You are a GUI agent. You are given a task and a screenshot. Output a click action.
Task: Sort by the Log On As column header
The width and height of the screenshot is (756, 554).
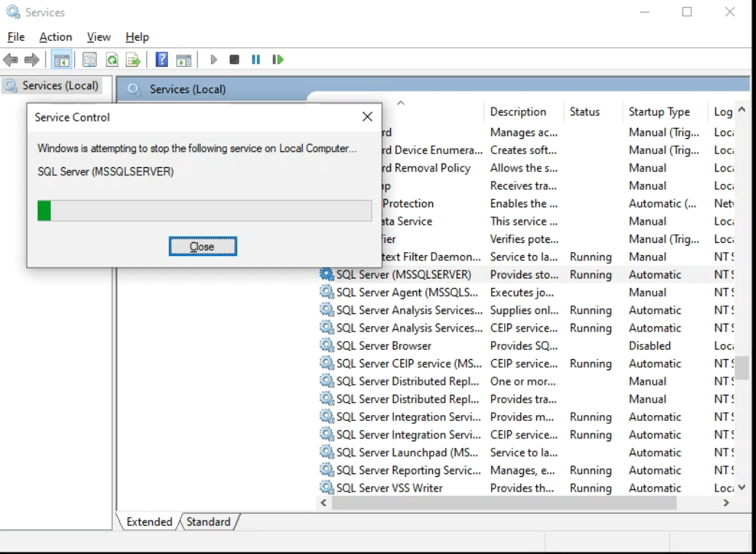coord(721,112)
